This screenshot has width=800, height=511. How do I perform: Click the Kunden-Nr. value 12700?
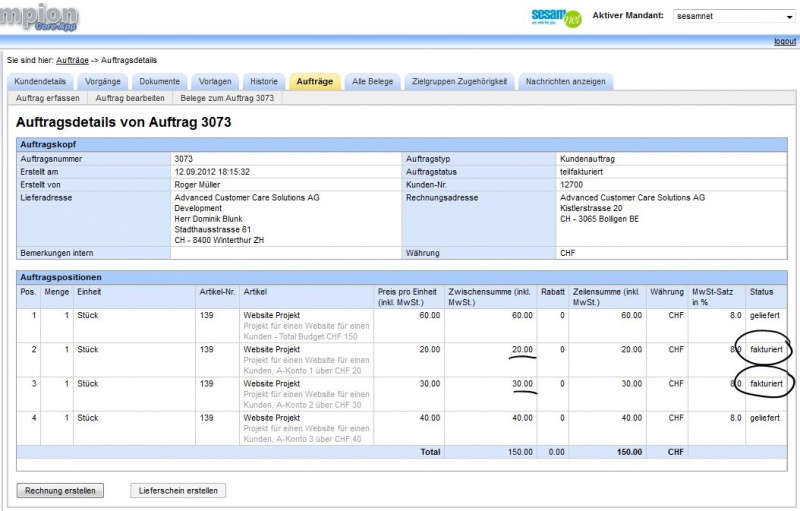(571, 185)
